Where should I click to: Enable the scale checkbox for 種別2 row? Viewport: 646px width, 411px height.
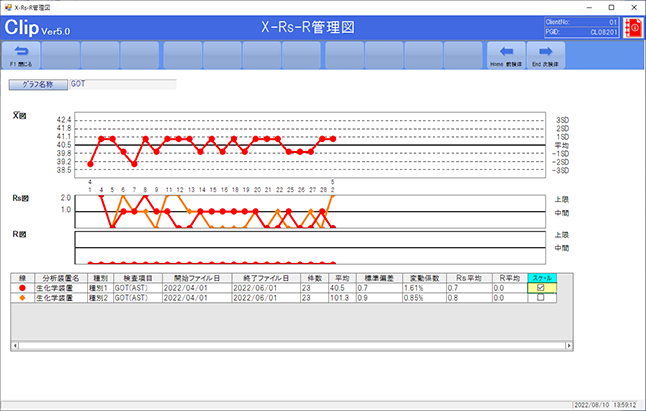click(x=541, y=297)
